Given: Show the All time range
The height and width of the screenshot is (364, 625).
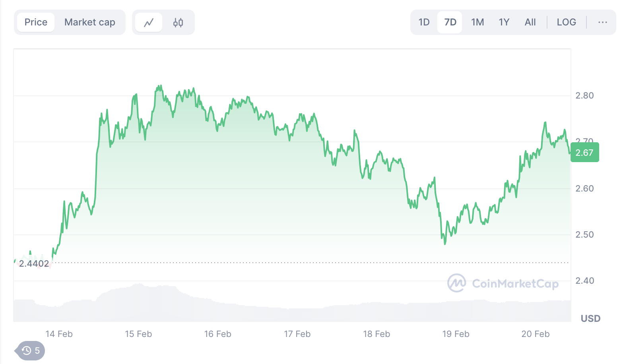Looking at the screenshot, I should [530, 22].
